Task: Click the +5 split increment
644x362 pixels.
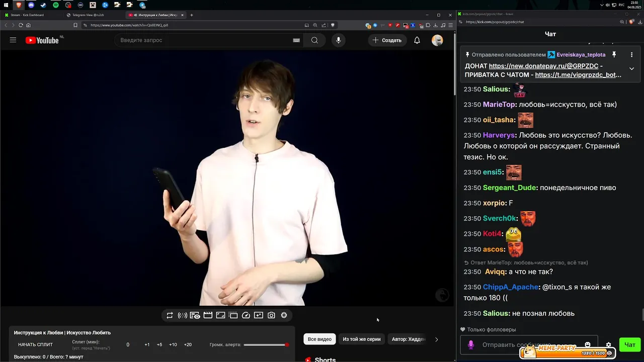Action: click(x=159, y=344)
